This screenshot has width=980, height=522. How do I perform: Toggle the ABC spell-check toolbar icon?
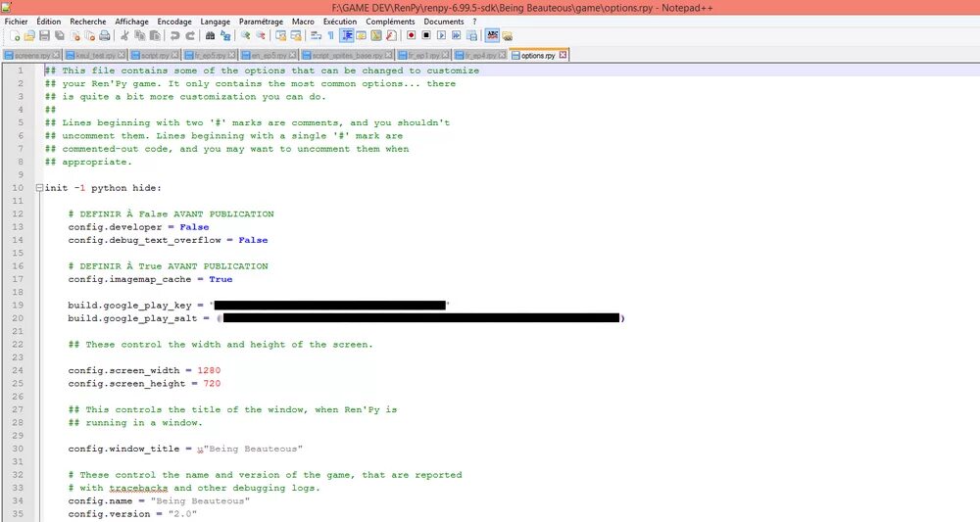click(x=493, y=35)
